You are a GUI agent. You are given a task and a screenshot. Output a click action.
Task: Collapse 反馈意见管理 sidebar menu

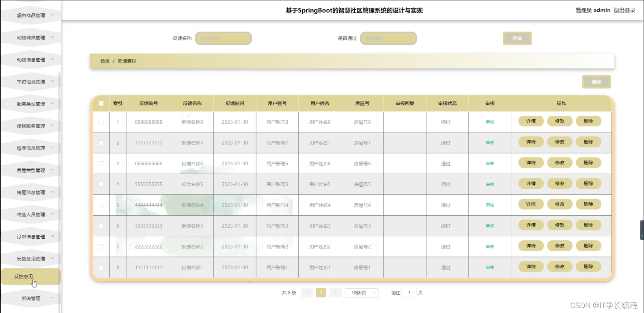pos(31,259)
